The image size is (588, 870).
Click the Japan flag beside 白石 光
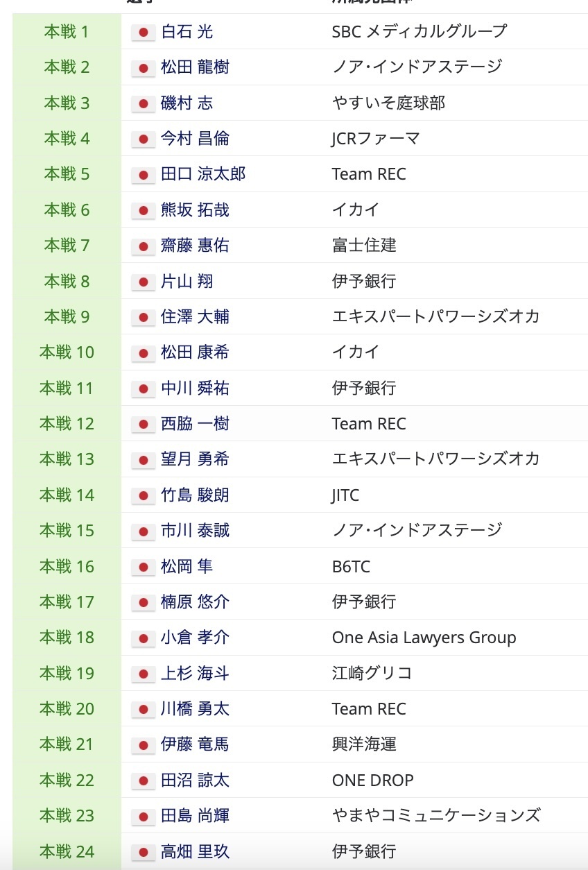143,32
